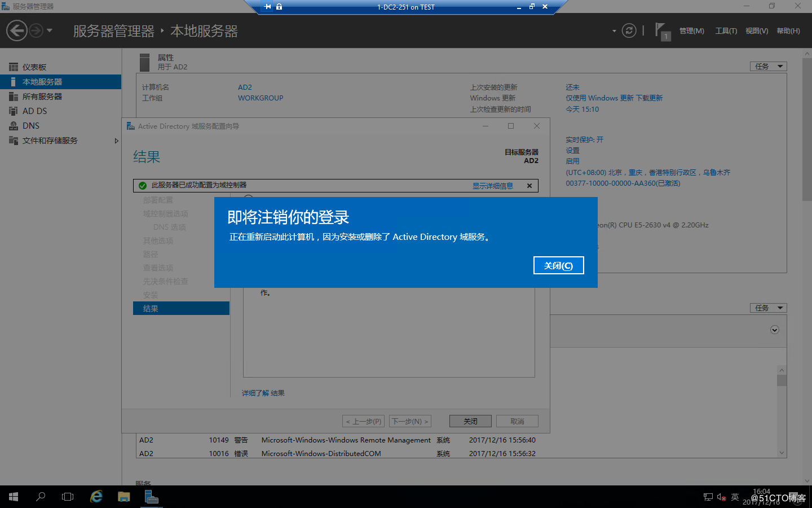The image size is (812, 508).
Task: Open the navigation history dropdown arrow
Action: tap(50, 30)
